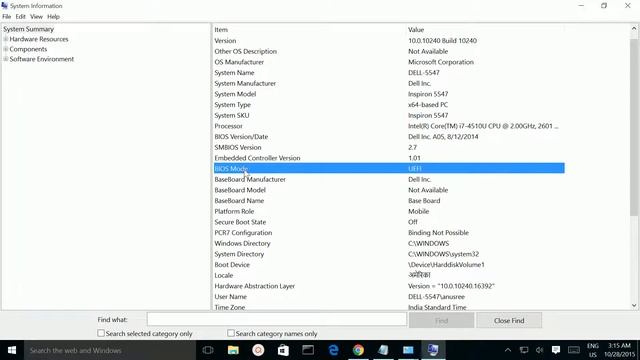The height and width of the screenshot is (360, 640).
Task: Click the Find what text field
Action: [277, 320]
